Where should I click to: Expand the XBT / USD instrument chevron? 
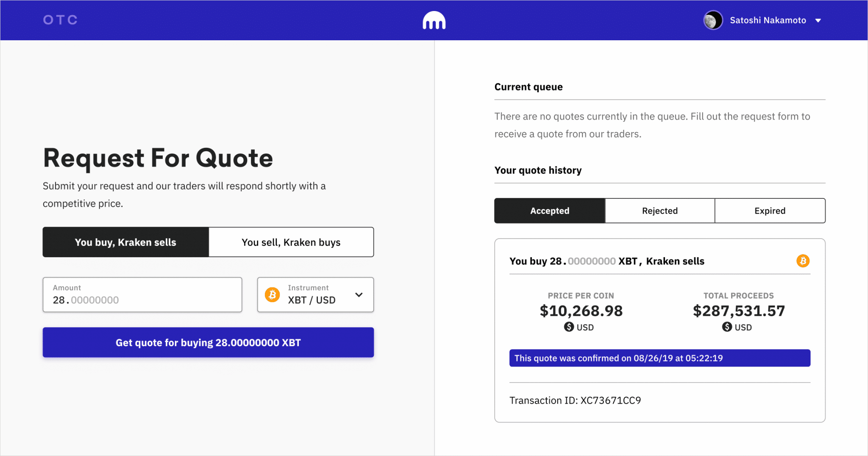(x=359, y=295)
